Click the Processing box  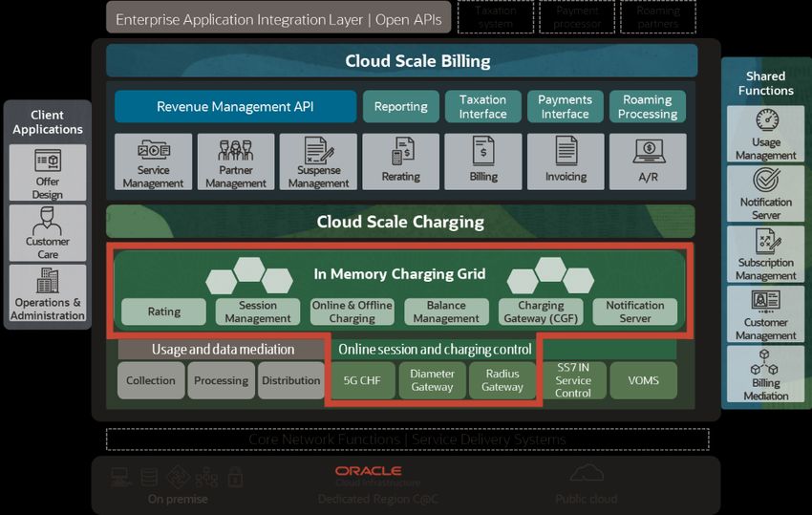[221, 380]
